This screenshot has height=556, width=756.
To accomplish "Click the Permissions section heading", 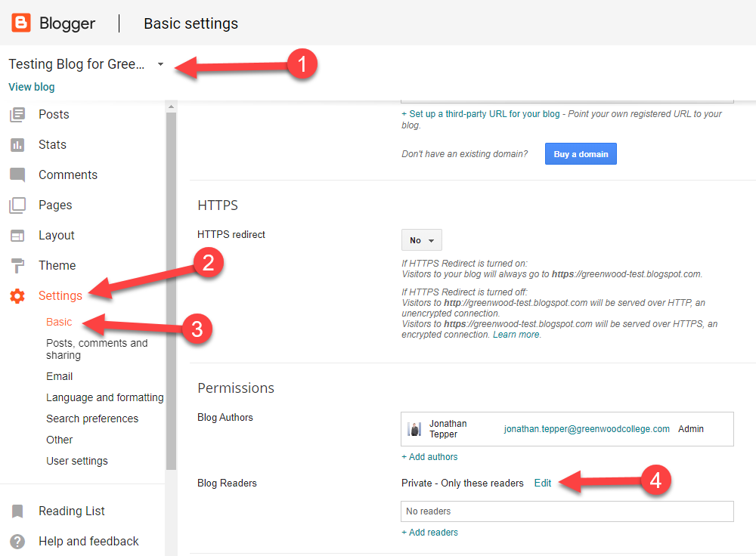I will (x=236, y=388).
